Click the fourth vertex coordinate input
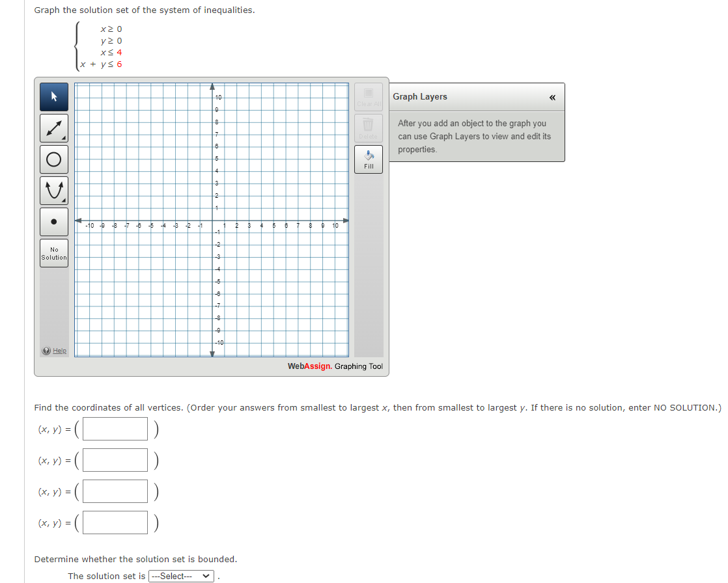 (115, 522)
